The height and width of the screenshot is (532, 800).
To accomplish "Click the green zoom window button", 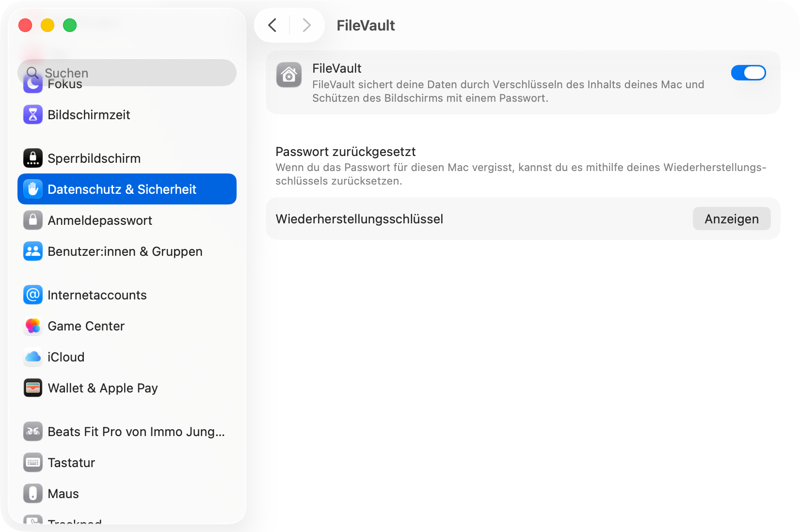I will 70,25.
